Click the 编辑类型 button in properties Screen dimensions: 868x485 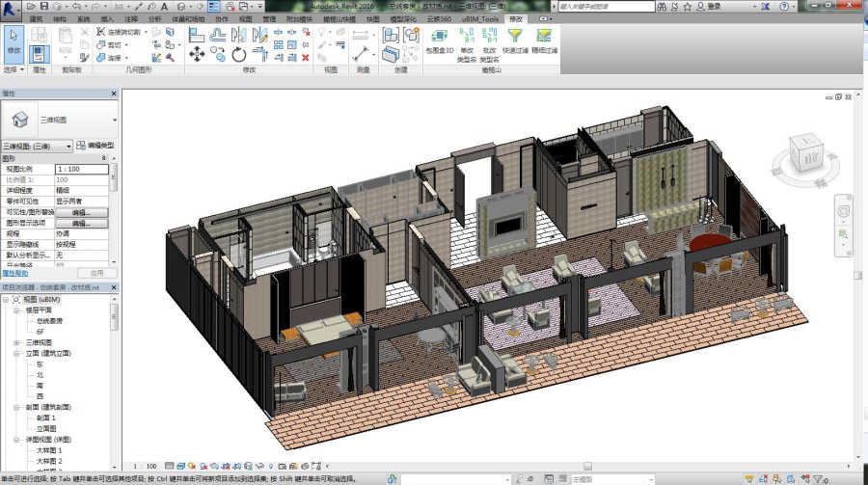pos(95,146)
